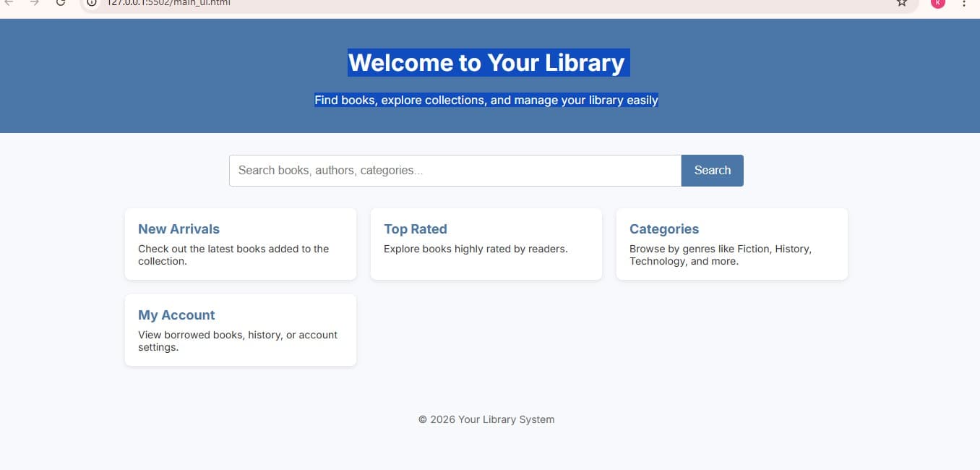The image size is (980, 470).
Task: Click the browser back navigation arrow
Action: point(10,4)
